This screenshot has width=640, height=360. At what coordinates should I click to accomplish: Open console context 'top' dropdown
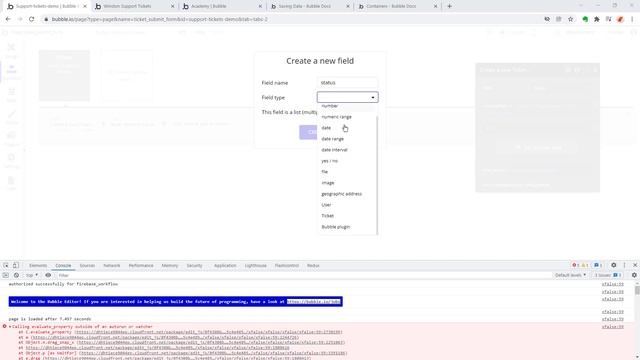coord(31,275)
